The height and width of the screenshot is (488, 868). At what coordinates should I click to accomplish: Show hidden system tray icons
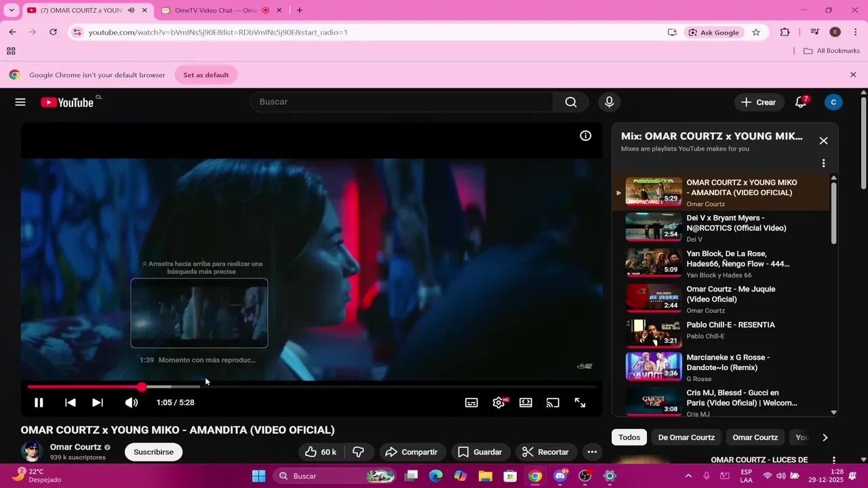pos(688,476)
